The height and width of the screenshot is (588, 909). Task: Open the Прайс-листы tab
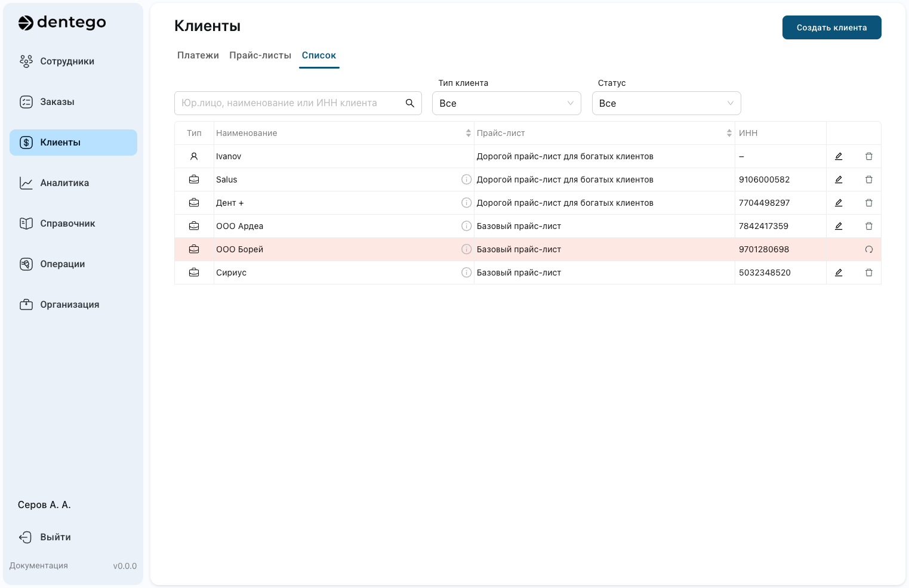[260, 55]
